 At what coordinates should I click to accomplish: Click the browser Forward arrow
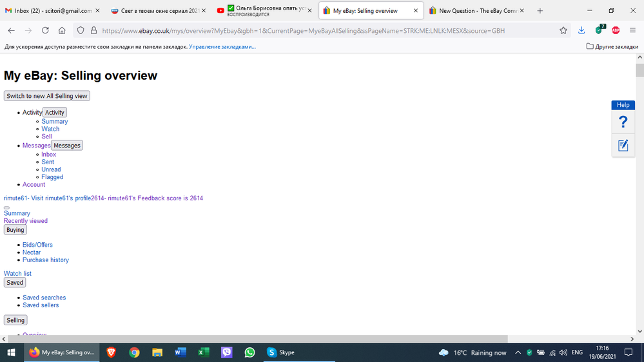click(28, 30)
